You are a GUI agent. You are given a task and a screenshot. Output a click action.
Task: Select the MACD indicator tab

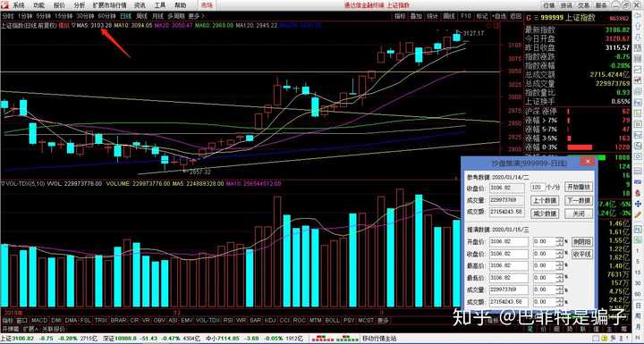pos(39,320)
